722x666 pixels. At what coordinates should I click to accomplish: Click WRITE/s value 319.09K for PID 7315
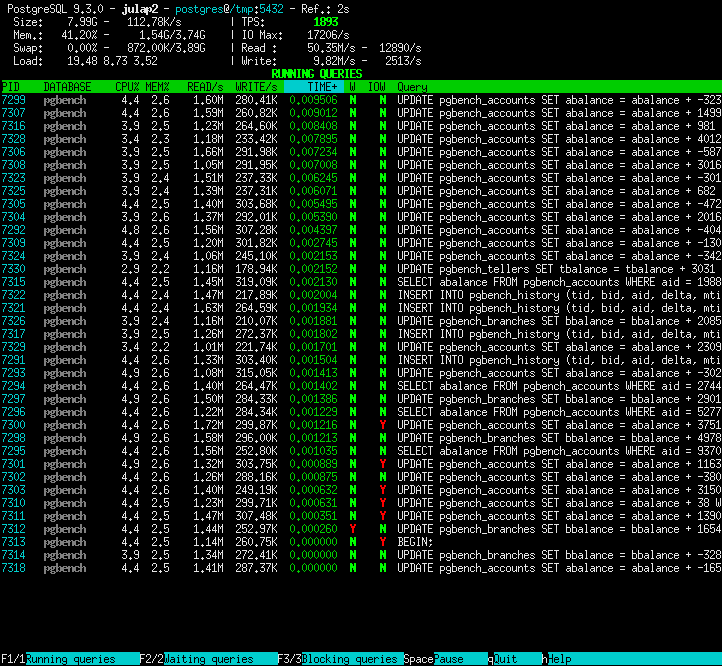click(256, 282)
